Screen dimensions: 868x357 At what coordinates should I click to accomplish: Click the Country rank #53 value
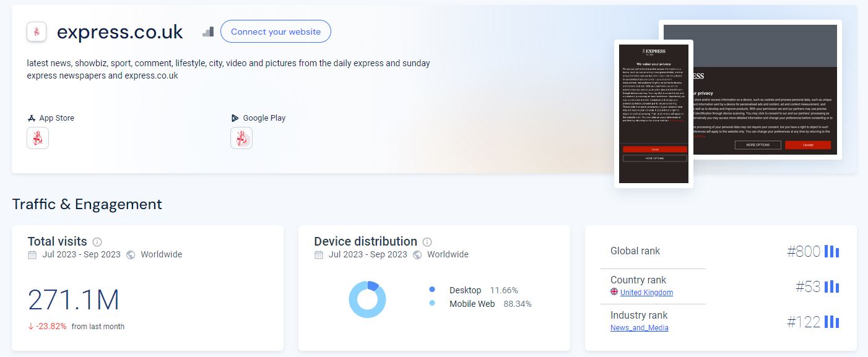(x=808, y=286)
